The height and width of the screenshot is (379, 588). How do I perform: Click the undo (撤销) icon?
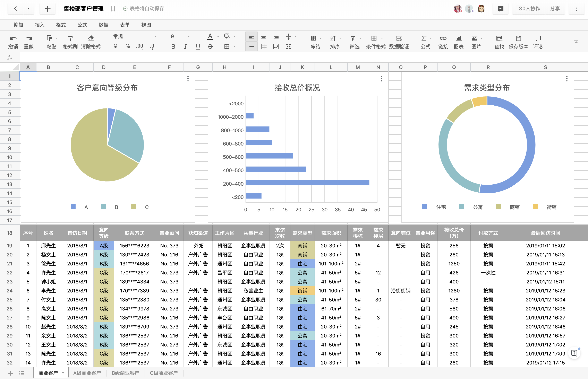[x=13, y=38]
